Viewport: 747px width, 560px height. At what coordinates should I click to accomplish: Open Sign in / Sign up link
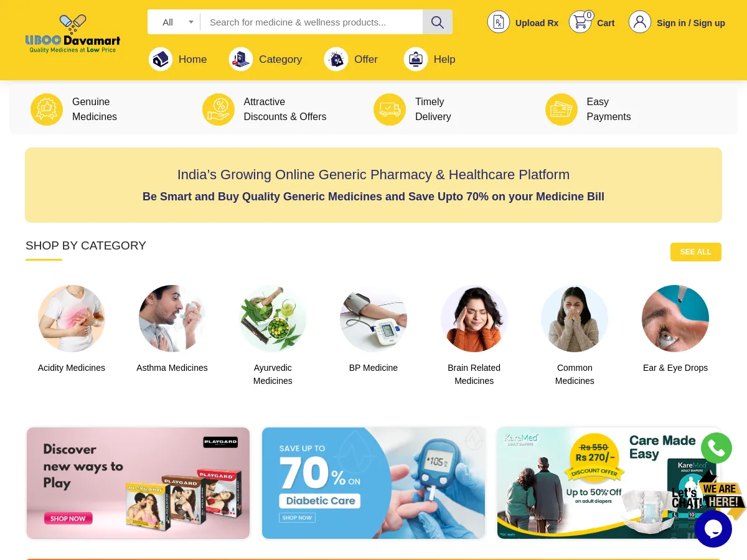tap(691, 23)
